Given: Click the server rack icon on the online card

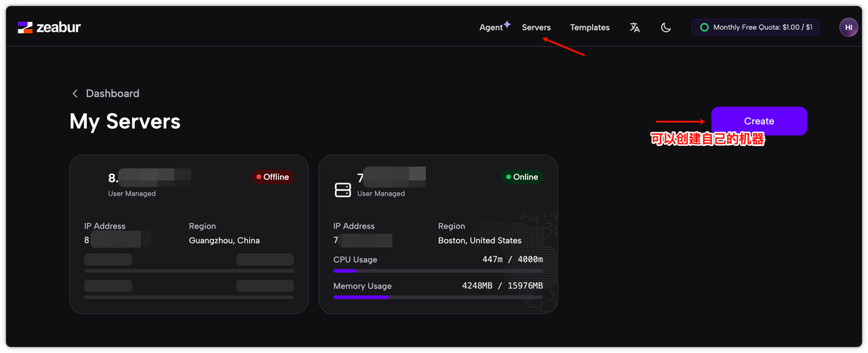Looking at the screenshot, I should click(x=343, y=190).
